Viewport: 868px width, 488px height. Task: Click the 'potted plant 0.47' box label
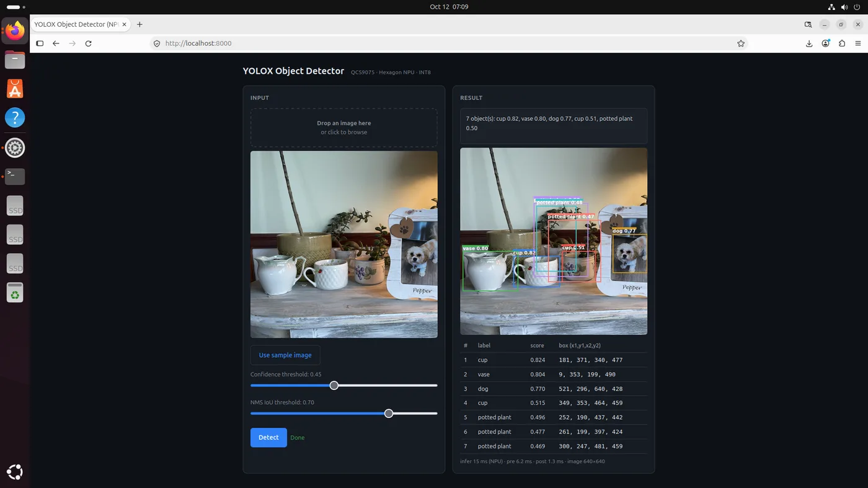click(x=571, y=216)
